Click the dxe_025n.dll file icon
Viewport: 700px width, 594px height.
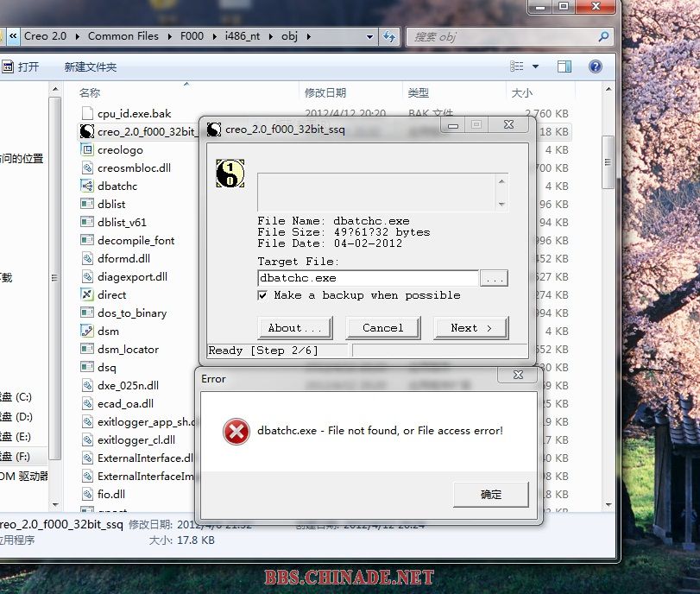pos(87,385)
